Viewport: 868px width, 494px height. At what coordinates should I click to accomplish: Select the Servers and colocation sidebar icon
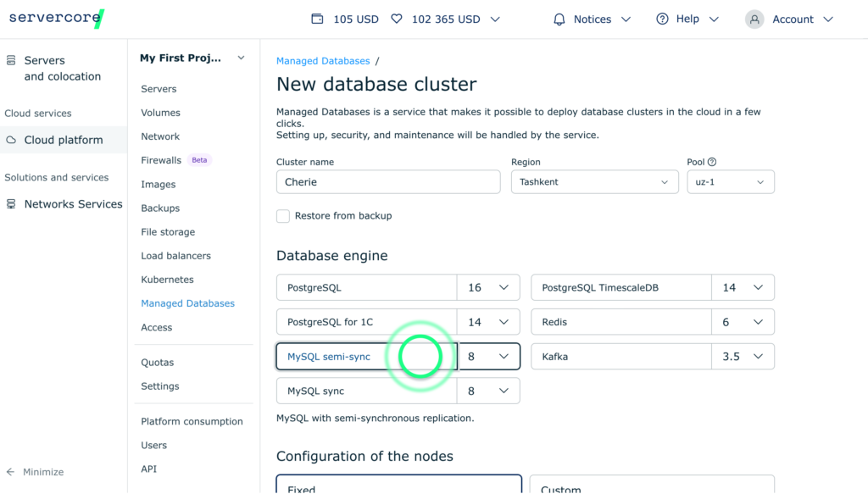point(11,61)
